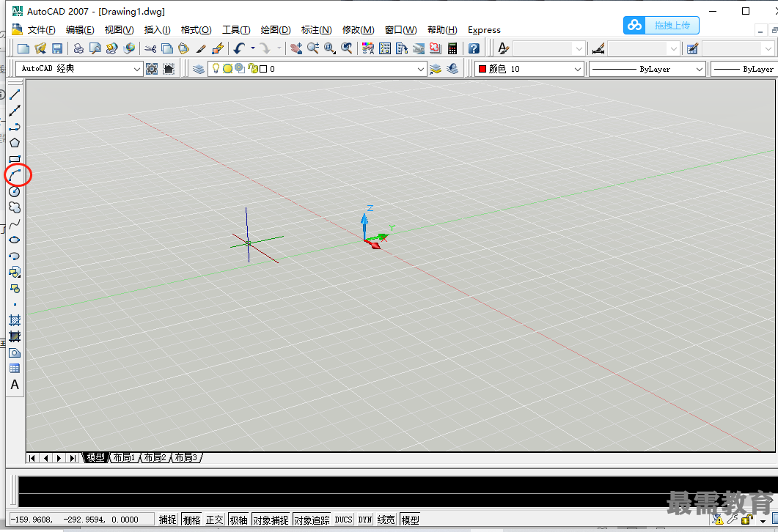Screen dimensions: 778x532
Task: Click the 拖拽上传 upload button
Action: coord(661,26)
